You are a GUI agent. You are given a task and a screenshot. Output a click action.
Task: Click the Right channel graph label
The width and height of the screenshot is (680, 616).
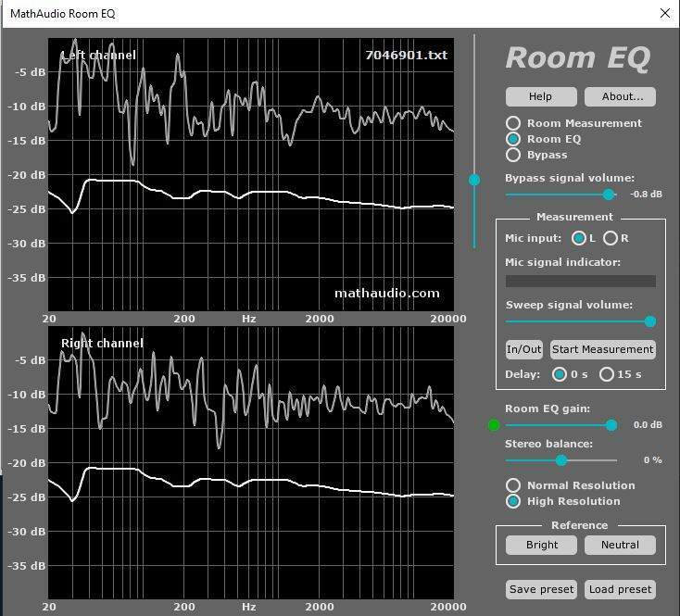pos(102,344)
